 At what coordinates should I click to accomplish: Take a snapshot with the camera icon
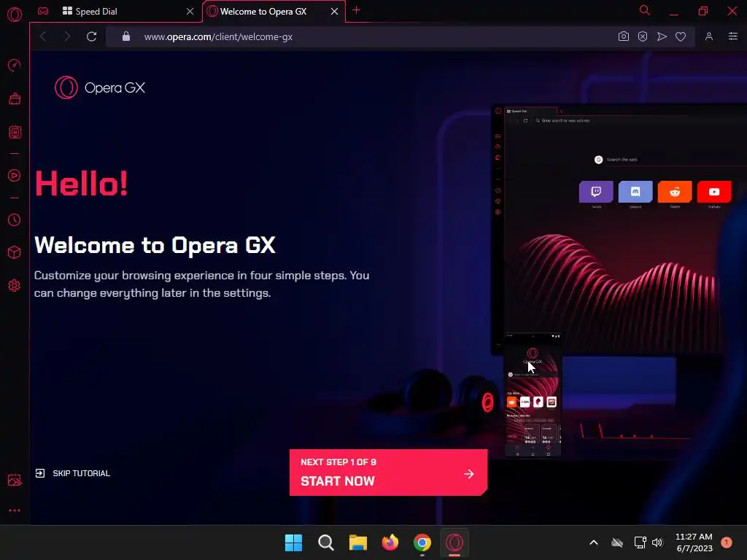623,36
